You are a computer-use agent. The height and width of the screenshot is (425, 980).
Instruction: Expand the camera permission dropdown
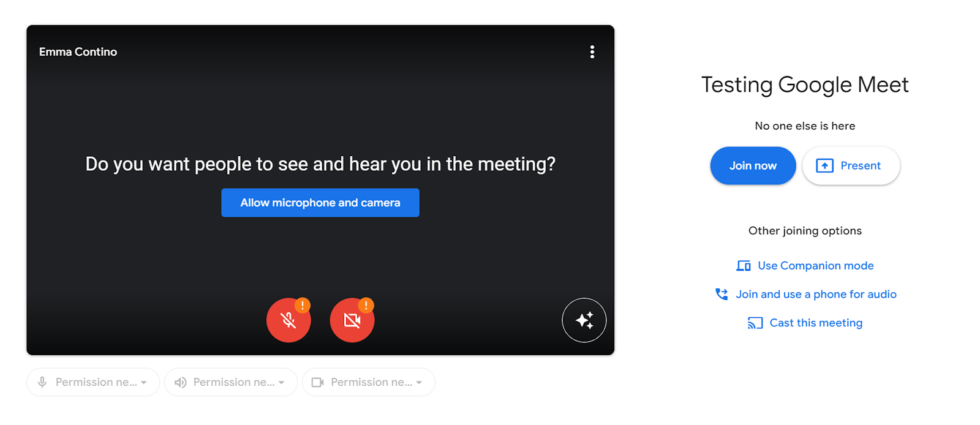369,382
